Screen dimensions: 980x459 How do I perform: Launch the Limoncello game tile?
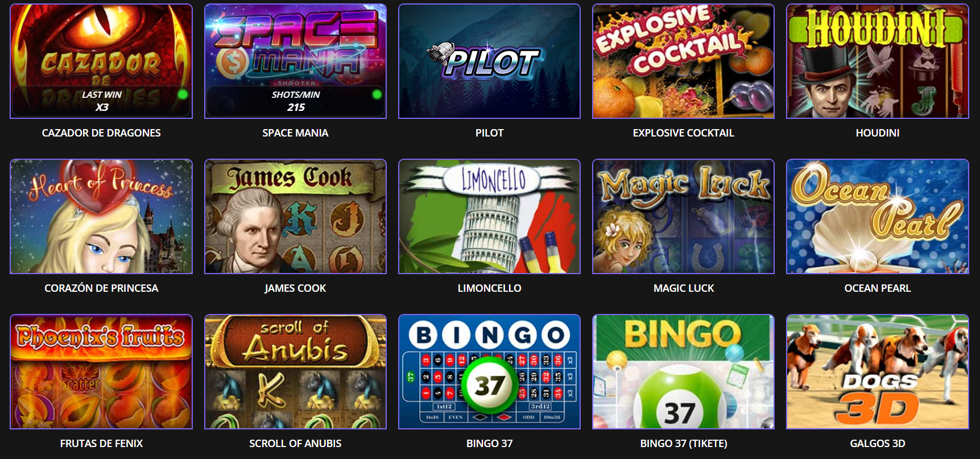pos(489,216)
